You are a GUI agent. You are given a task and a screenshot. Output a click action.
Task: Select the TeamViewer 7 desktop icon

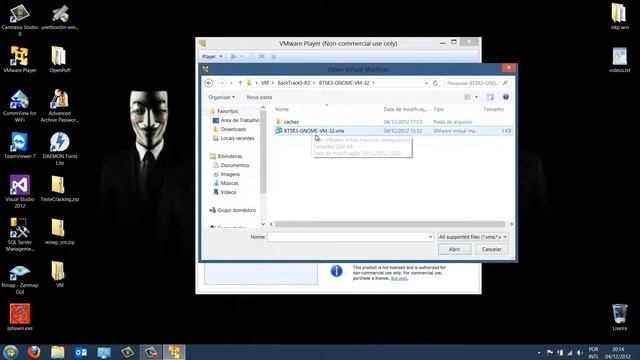click(20, 146)
